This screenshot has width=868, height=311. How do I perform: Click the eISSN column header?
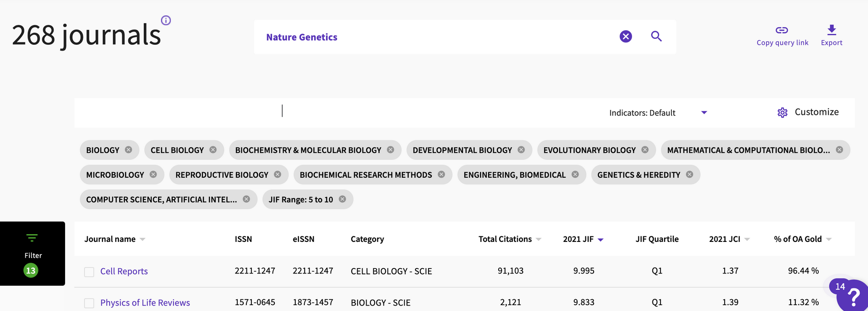303,239
